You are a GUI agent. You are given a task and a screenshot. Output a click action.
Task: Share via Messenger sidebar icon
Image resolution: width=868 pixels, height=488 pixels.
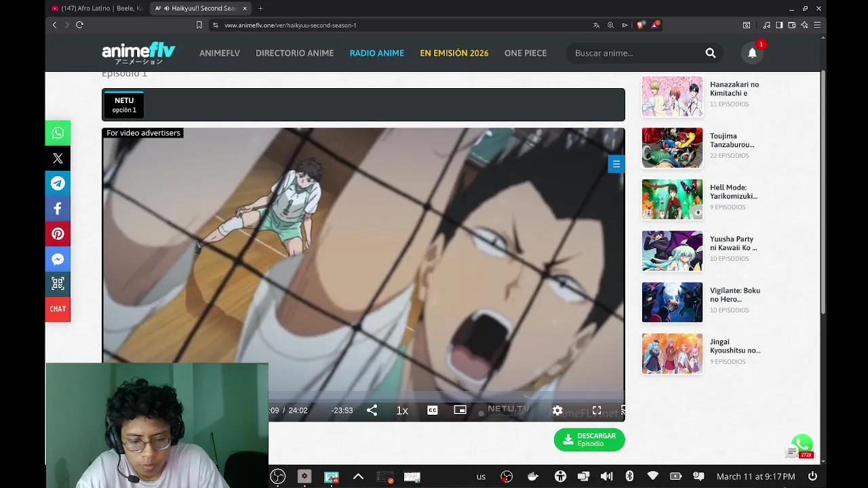point(58,259)
